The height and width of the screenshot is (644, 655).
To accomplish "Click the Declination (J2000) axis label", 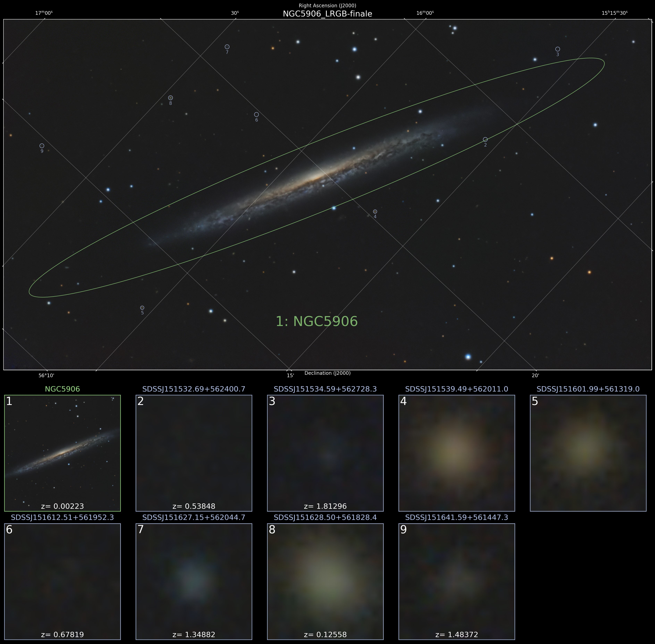I will click(327, 373).
